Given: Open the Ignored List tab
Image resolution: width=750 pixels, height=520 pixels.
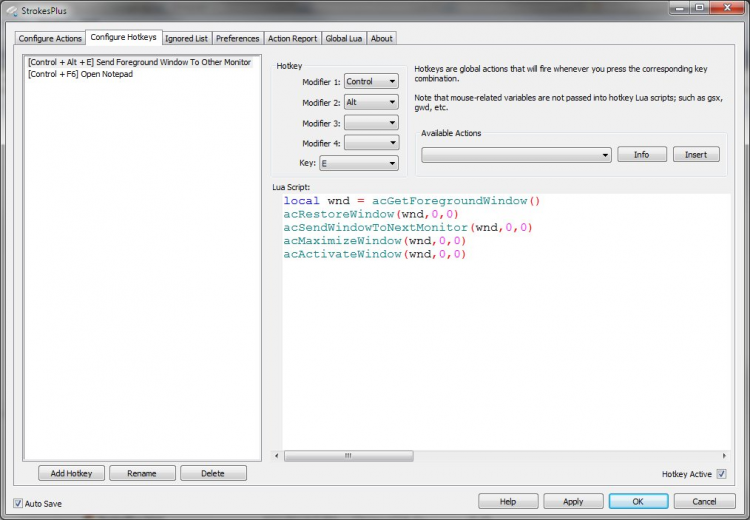Looking at the screenshot, I should (187, 38).
